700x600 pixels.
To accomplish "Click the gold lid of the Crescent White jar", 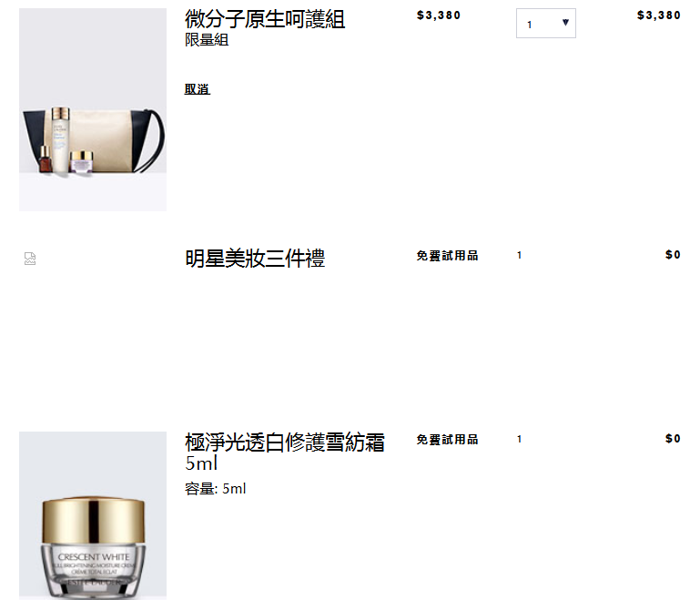I will tap(94, 520).
